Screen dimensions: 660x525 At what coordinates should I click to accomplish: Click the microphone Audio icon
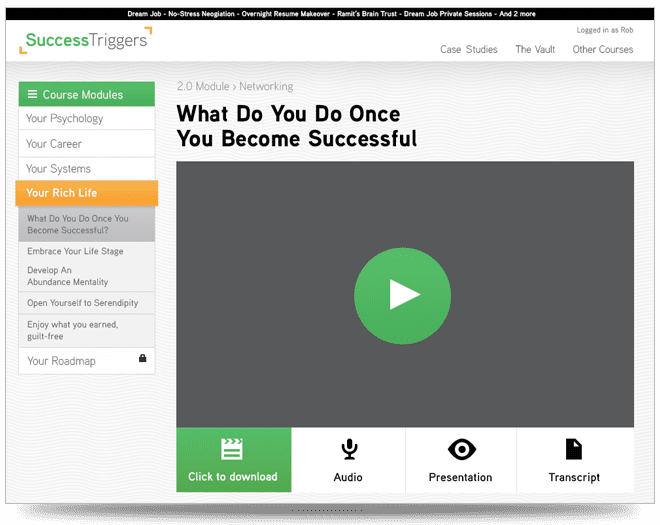click(349, 449)
